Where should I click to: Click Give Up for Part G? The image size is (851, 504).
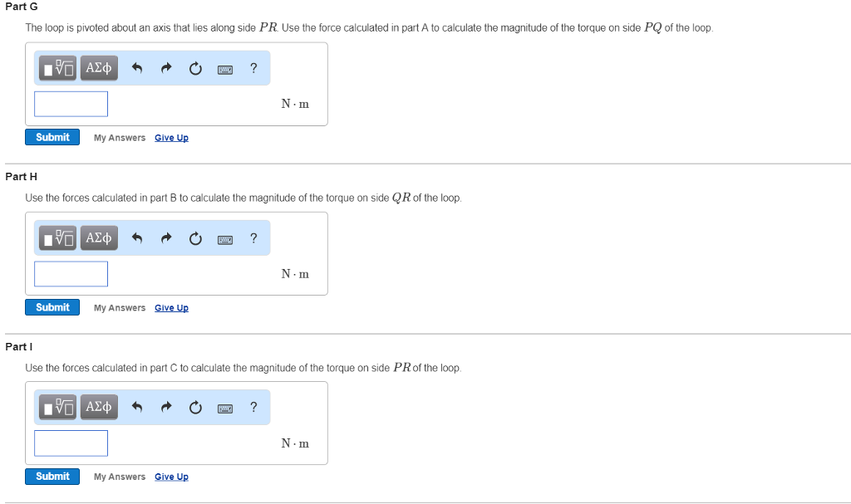point(171,137)
